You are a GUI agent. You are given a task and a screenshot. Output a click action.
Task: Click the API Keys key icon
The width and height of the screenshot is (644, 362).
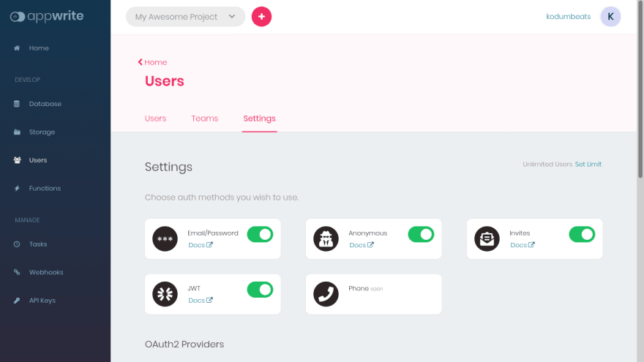pos(17,301)
